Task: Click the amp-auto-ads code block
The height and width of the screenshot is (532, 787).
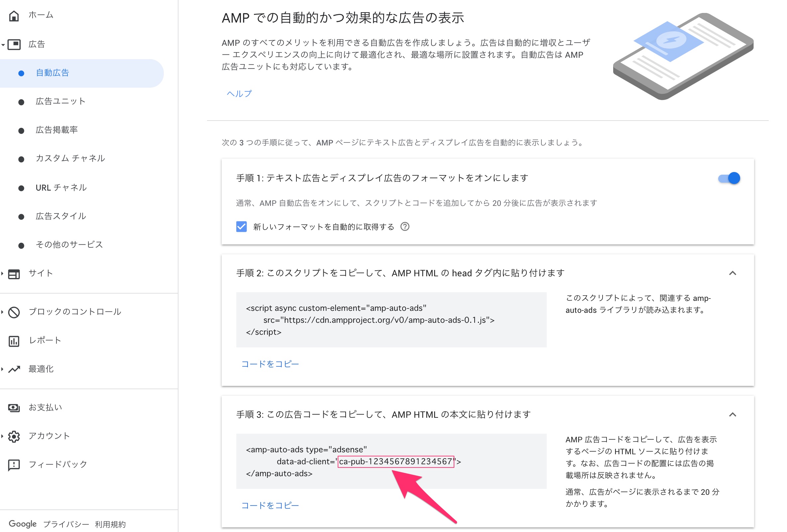Action: 391,461
